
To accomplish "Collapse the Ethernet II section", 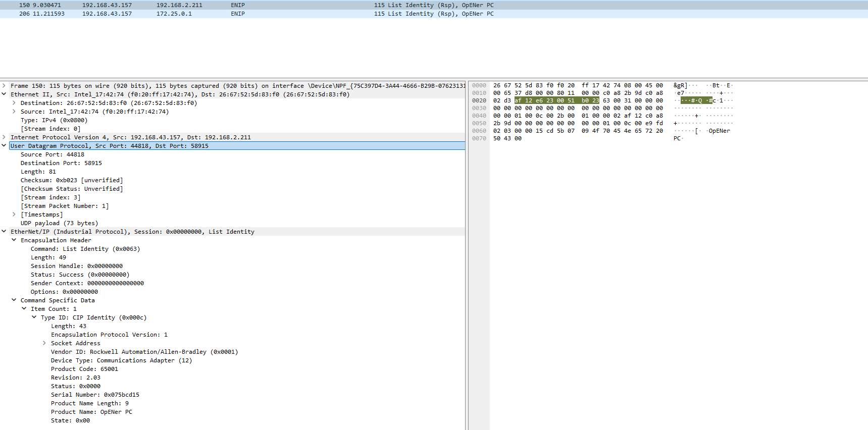I will (4, 94).
